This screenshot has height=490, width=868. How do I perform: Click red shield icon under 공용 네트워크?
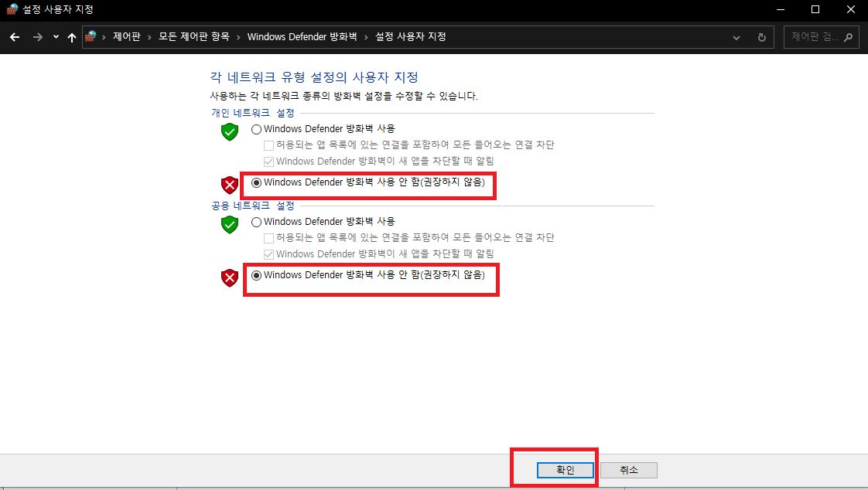(x=230, y=277)
